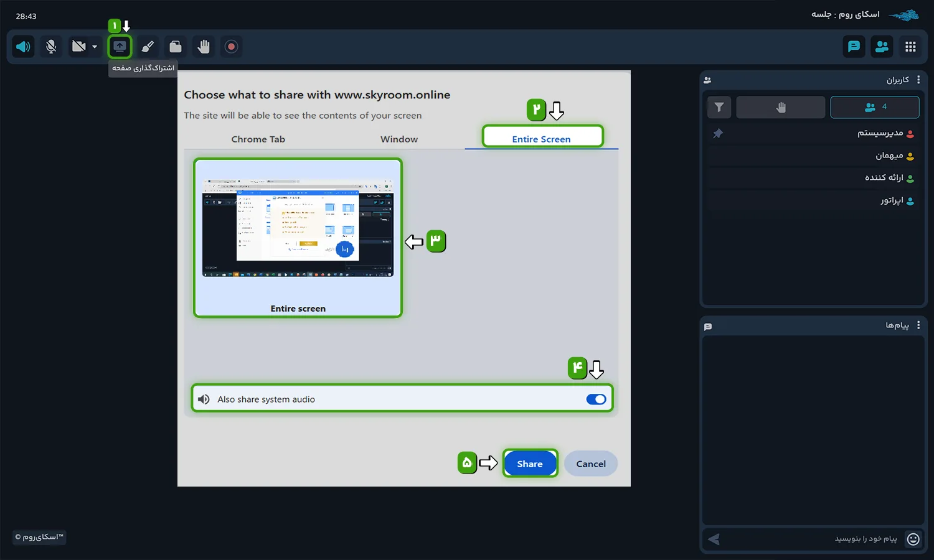Open the grid layout menu icon
Screen dimensions: 934x560
pos(910,47)
